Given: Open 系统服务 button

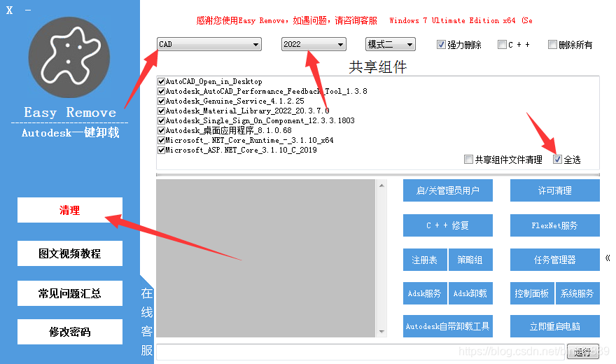Looking at the screenshot, I should [577, 293].
